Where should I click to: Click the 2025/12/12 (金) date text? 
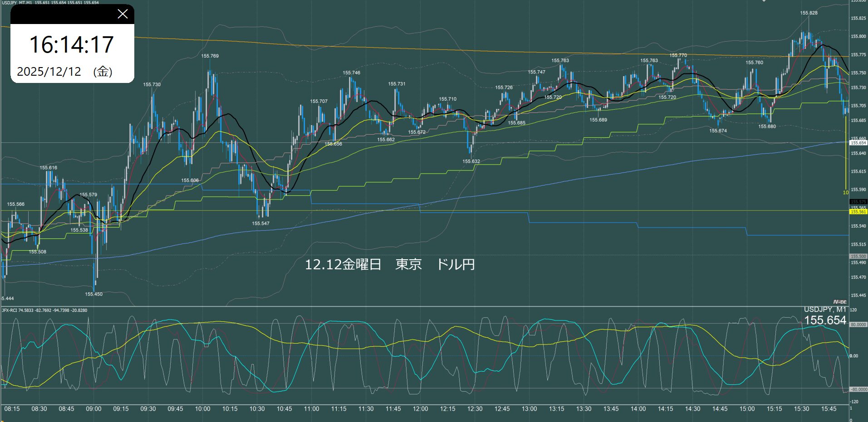pyautogui.click(x=64, y=72)
